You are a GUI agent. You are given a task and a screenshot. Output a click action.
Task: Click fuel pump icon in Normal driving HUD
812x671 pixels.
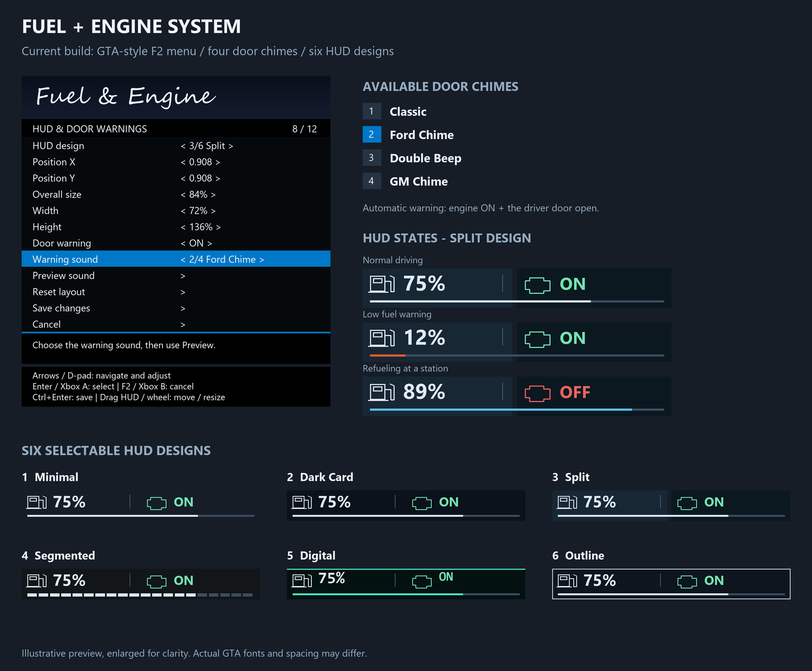382,284
